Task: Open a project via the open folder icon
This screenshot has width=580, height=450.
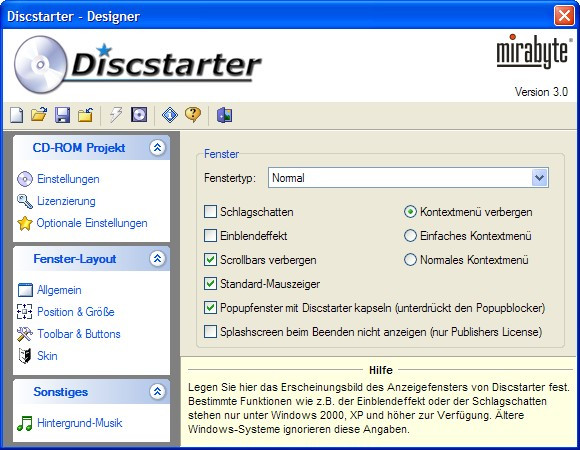Action: 39,115
